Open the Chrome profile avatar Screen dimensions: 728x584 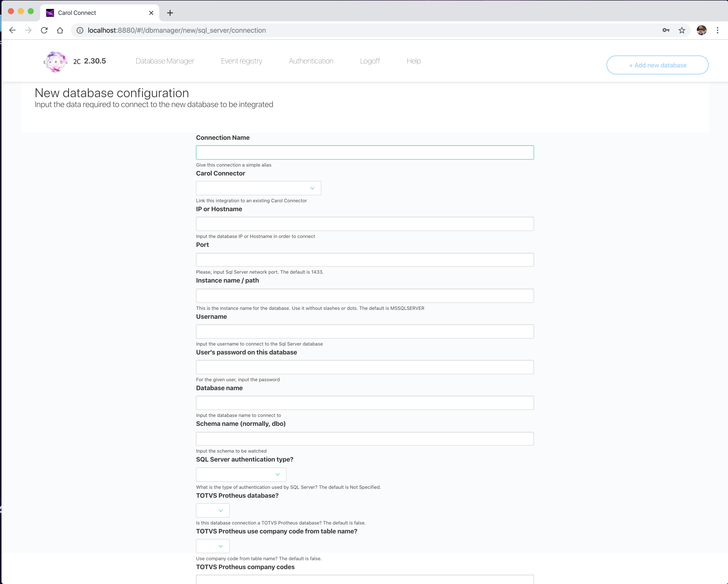pyautogui.click(x=702, y=30)
